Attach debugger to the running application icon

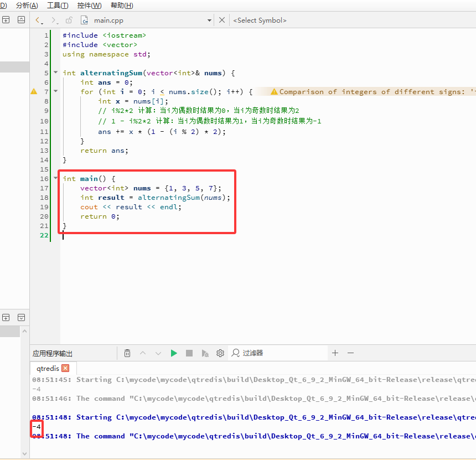(x=205, y=353)
